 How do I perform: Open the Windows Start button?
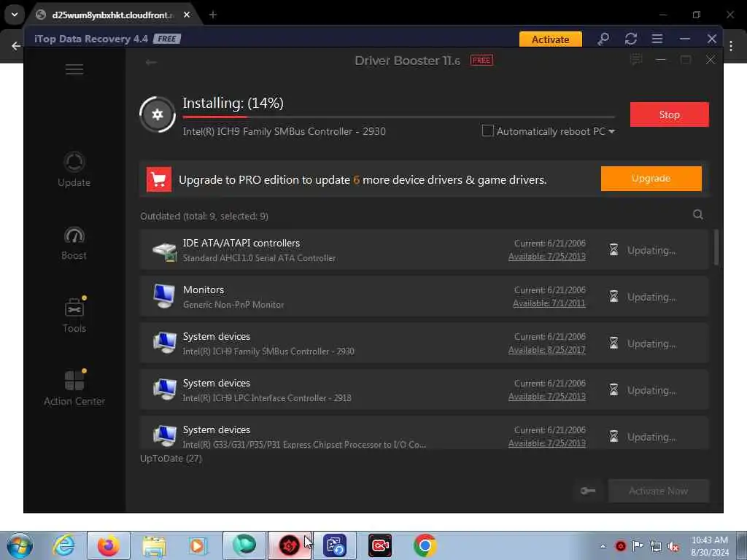pos(20,545)
